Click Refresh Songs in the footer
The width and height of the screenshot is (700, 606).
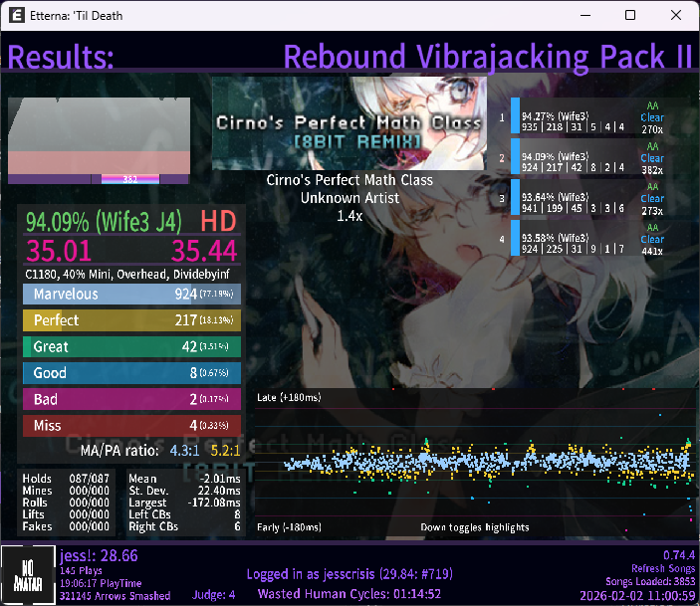pyautogui.click(x=662, y=567)
